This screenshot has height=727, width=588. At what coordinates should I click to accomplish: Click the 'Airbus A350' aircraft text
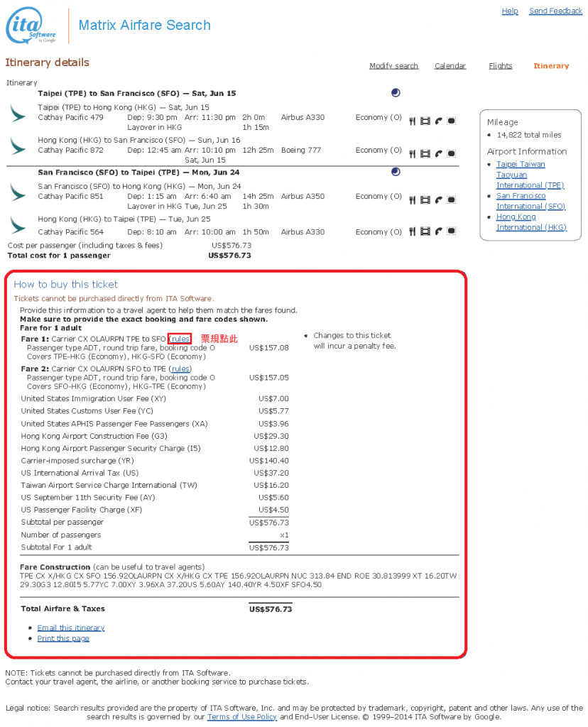[303, 197]
